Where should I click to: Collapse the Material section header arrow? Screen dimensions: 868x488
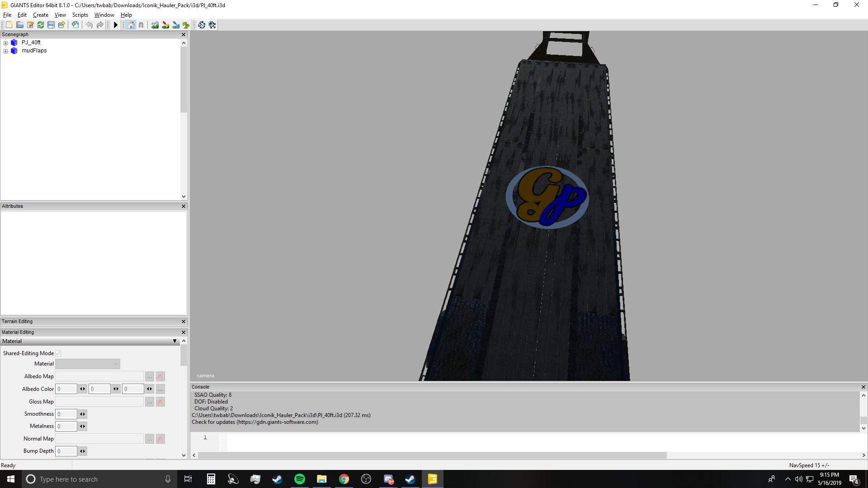tap(175, 341)
